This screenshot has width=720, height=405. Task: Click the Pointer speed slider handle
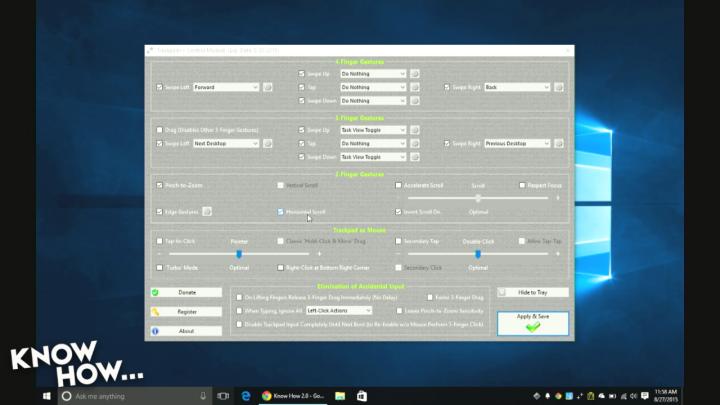239,254
